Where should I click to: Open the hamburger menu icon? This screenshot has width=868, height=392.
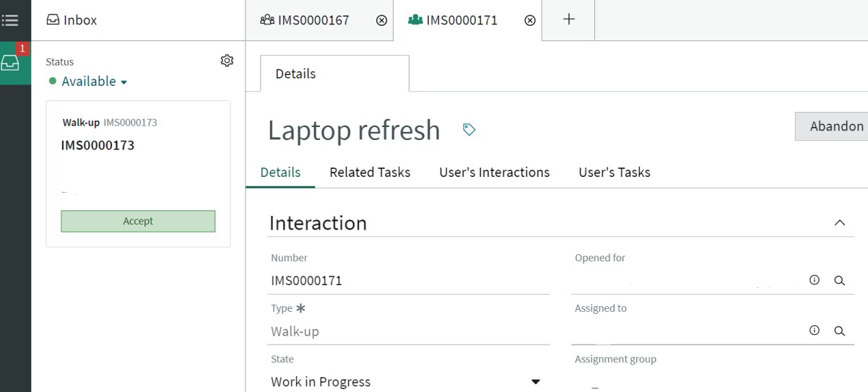click(x=10, y=20)
